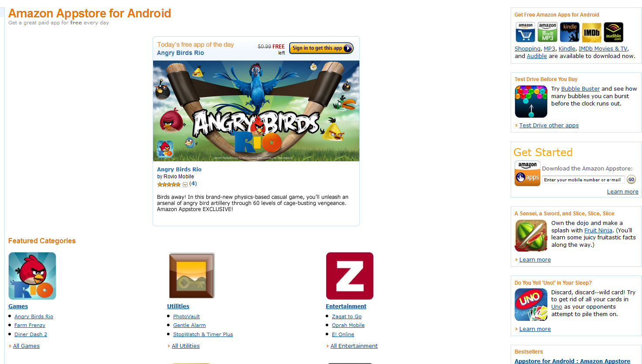642x364 pixels.
Task: Click the Fruit Ninja app icon
Action: [x=531, y=236]
